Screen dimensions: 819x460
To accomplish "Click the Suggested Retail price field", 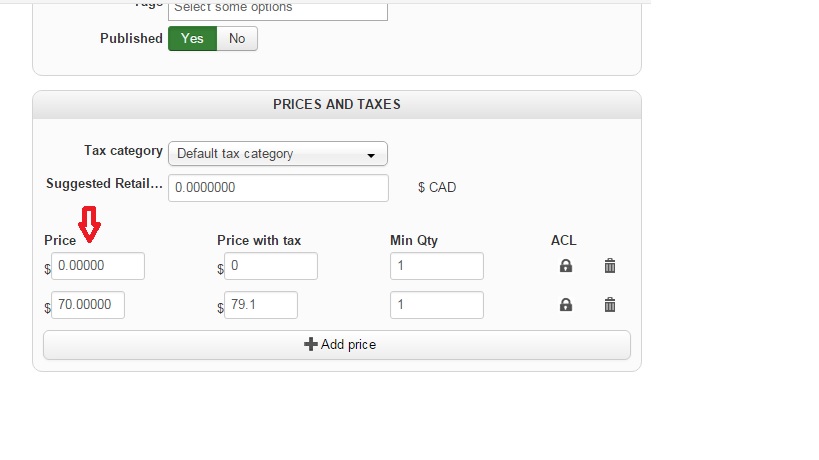I will (x=278, y=188).
